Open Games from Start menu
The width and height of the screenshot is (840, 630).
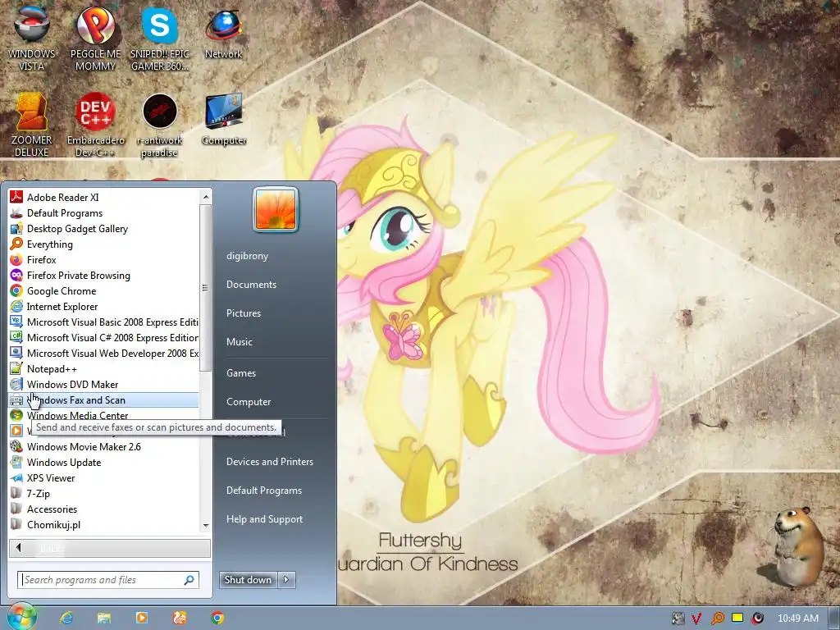click(x=241, y=373)
